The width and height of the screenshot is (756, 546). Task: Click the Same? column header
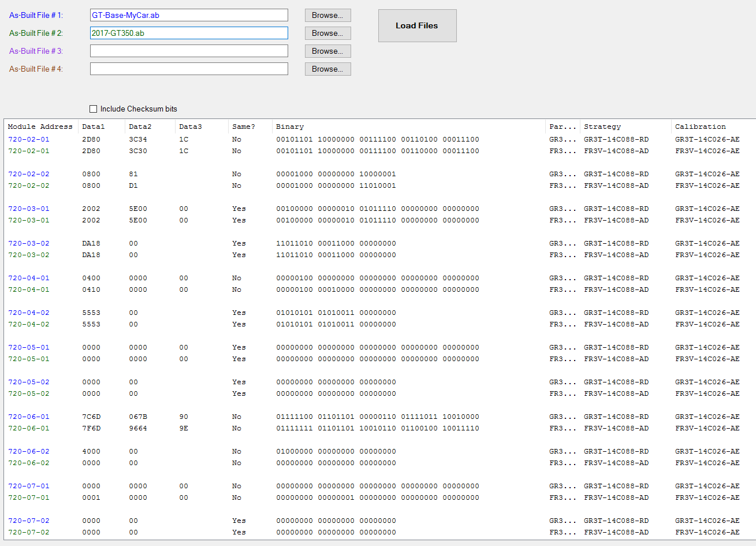coord(250,127)
